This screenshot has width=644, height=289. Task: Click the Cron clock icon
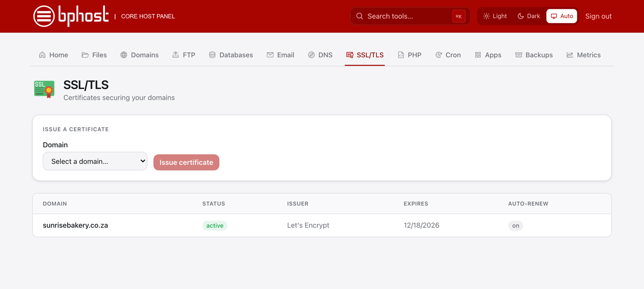coord(439,55)
